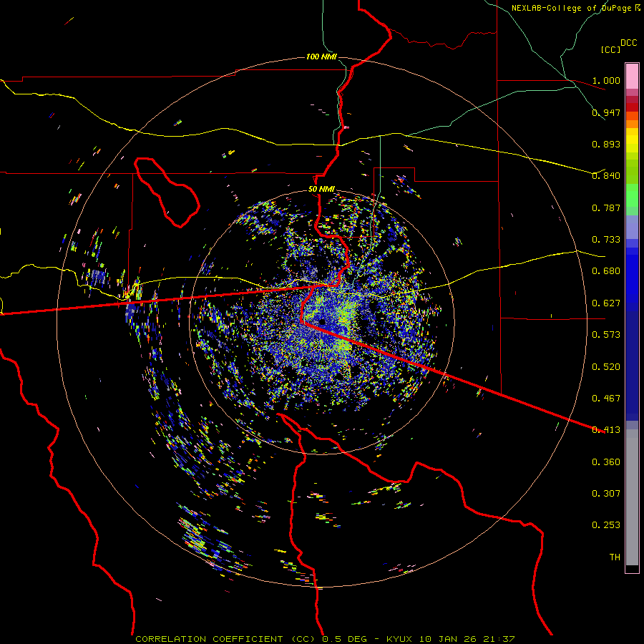Image resolution: width=644 pixels, height=644 pixels.
Task: Click the gray band in the color bar
Action: [632, 497]
